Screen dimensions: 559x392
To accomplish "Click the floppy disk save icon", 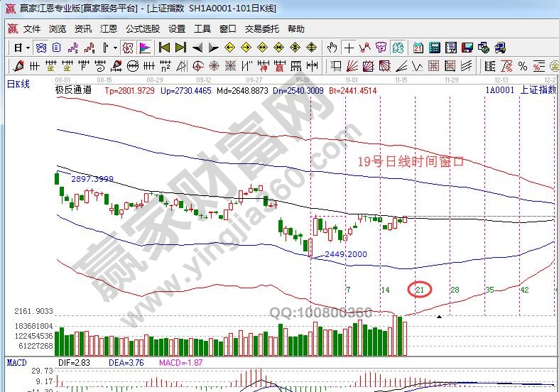I will click(467, 48).
